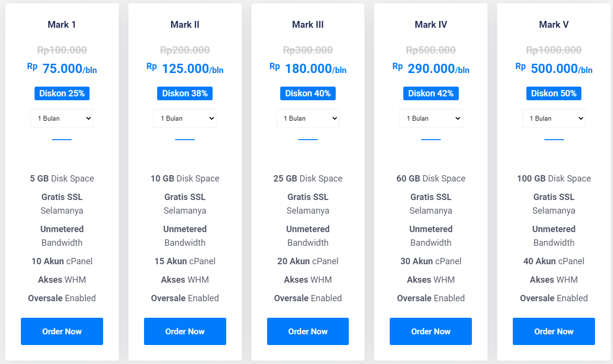Viewport: 613px width, 364px height.
Task: Choose Order Now for Mark IV
Action: 431,331
